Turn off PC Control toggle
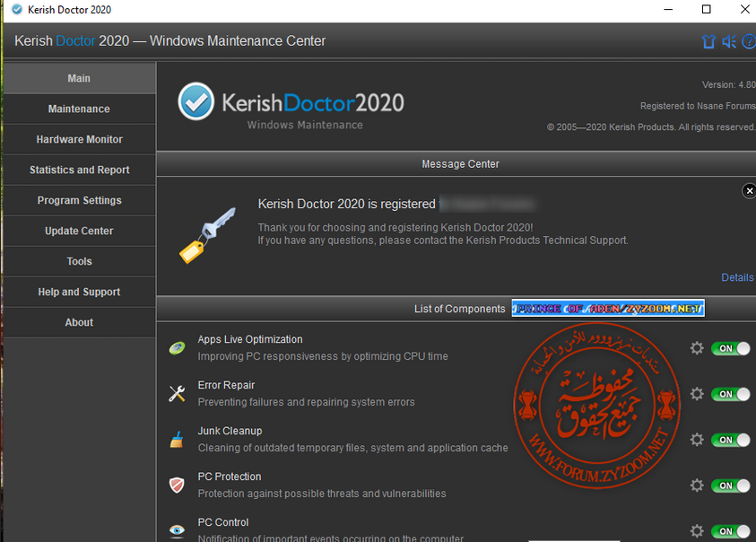 (731, 531)
